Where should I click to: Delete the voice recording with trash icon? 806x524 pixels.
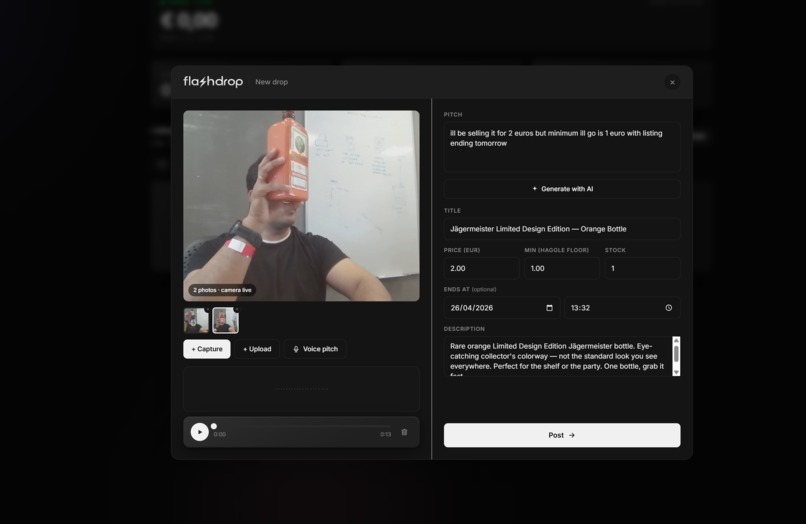click(404, 432)
